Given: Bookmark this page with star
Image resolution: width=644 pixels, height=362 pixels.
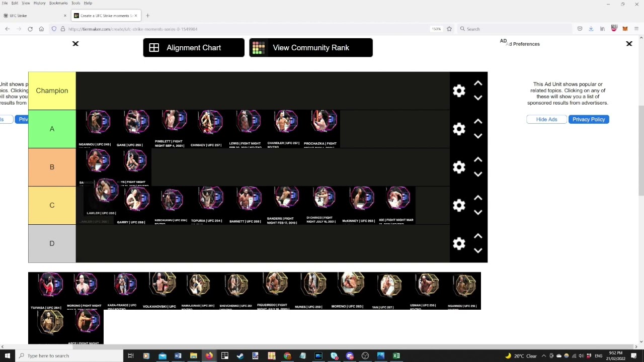Looking at the screenshot, I should coord(449,29).
